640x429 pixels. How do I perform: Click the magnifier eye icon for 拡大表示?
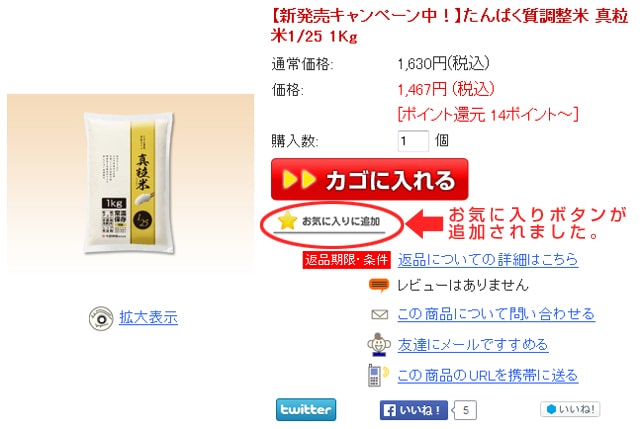(x=101, y=318)
